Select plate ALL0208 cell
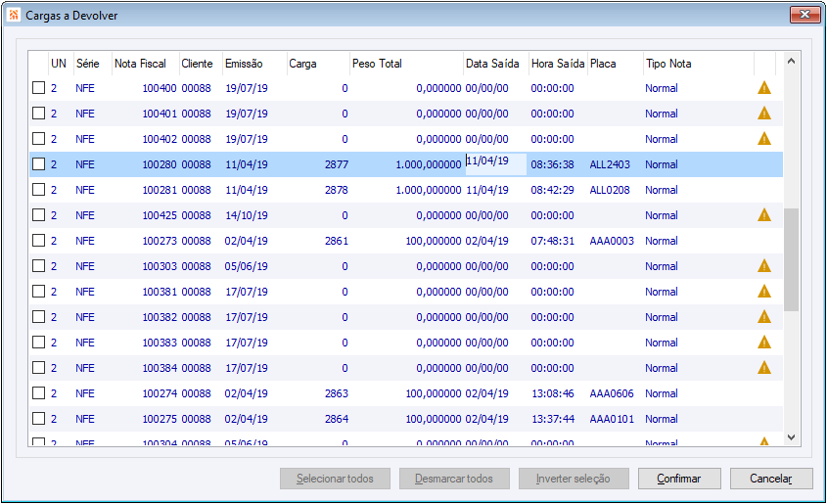Image resolution: width=827 pixels, height=504 pixels. [x=610, y=190]
